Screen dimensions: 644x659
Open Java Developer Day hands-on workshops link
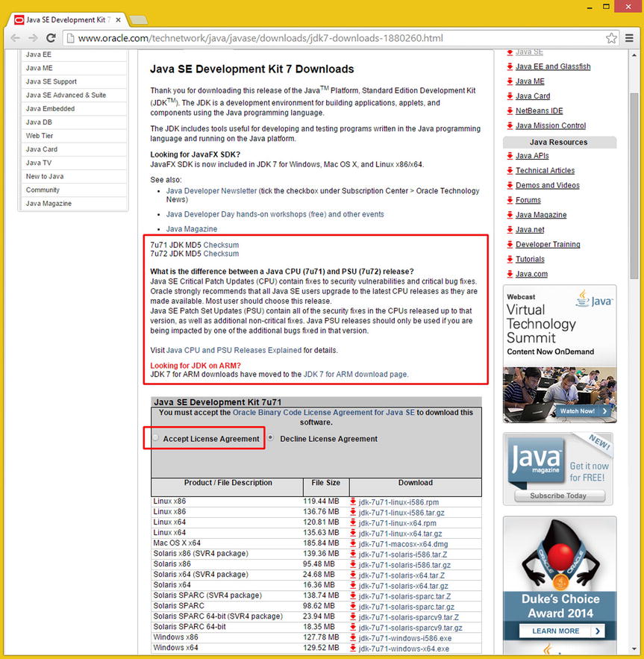[x=275, y=214]
